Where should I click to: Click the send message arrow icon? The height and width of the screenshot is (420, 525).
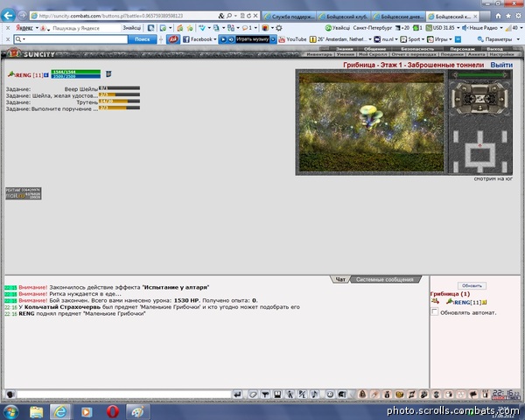point(237,395)
